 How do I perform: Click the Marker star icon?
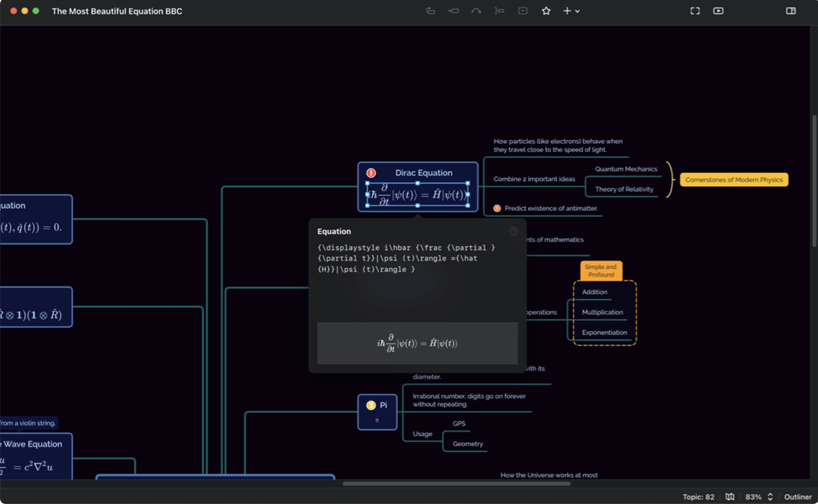(546, 11)
